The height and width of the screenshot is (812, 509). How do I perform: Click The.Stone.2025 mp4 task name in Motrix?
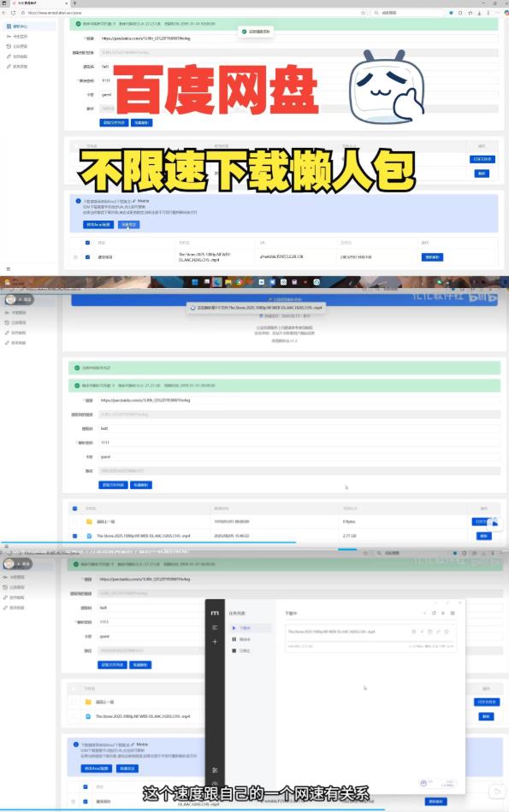pos(331,632)
